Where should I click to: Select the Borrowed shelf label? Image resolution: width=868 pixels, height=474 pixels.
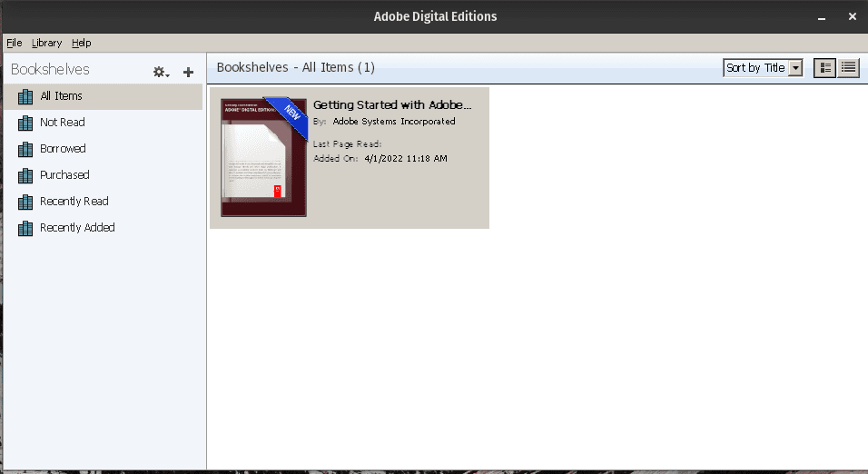64,148
